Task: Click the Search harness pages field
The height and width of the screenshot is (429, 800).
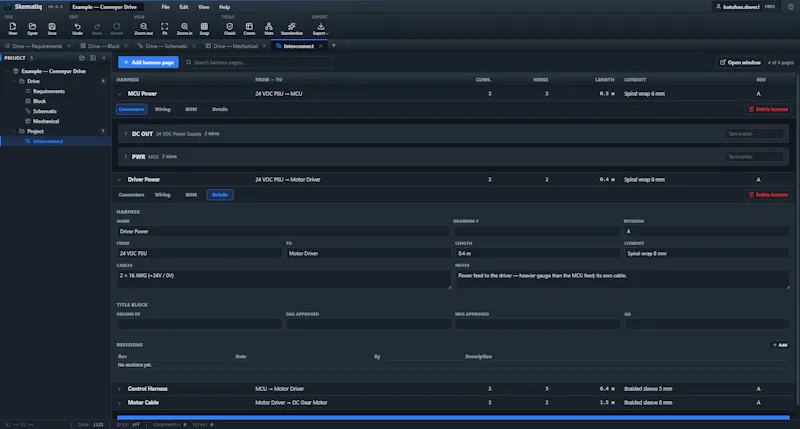Action: [258, 62]
